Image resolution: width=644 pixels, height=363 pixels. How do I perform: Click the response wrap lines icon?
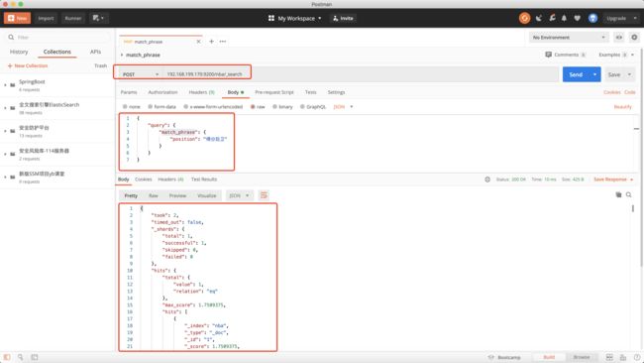264,195
